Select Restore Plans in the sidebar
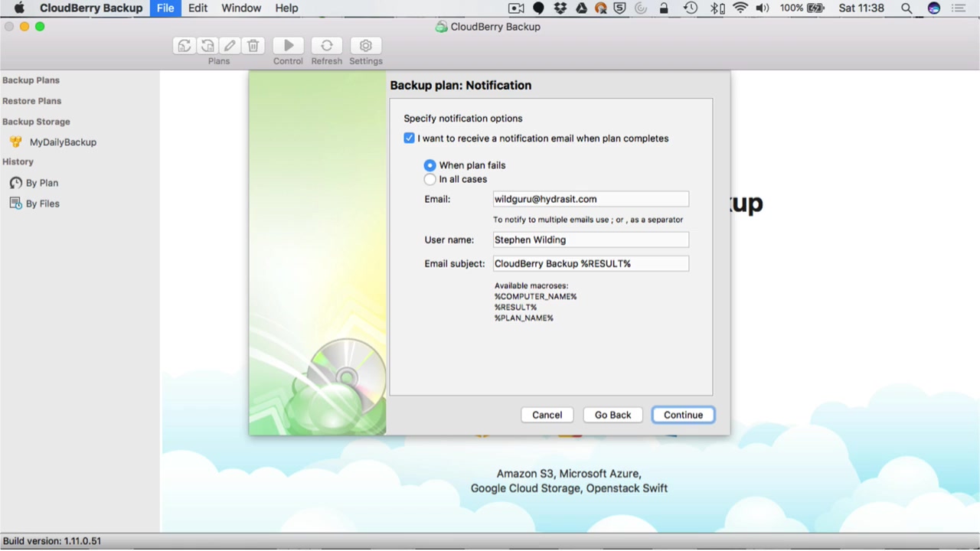This screenshot has width=980, height=551. [31, 101]
